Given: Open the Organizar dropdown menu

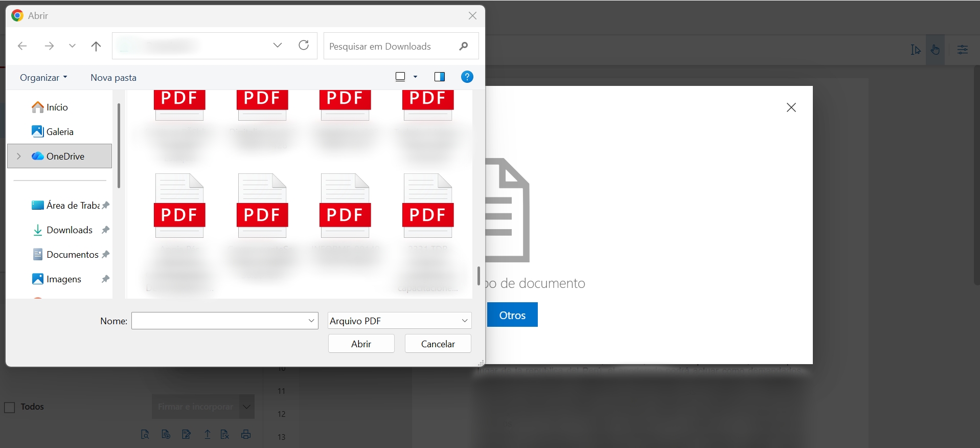Looking at the screenshot, I should [x=43, y=78].
